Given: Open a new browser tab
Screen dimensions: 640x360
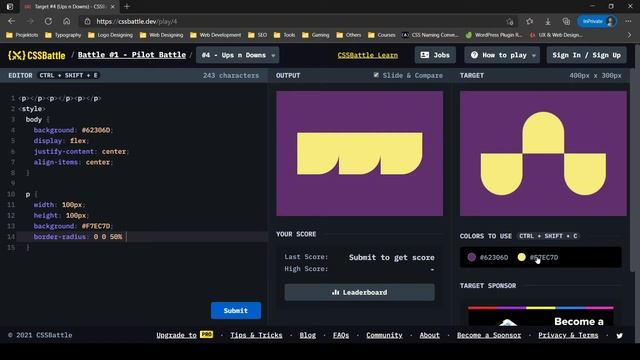Looking at the screenshot, I should [x=127, y=7].
